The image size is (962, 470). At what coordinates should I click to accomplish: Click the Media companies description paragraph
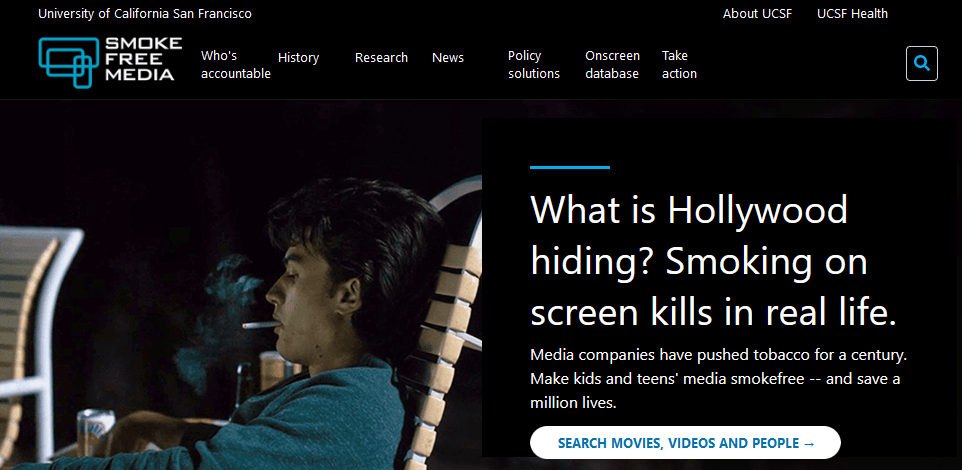click(x=718, y=379)
